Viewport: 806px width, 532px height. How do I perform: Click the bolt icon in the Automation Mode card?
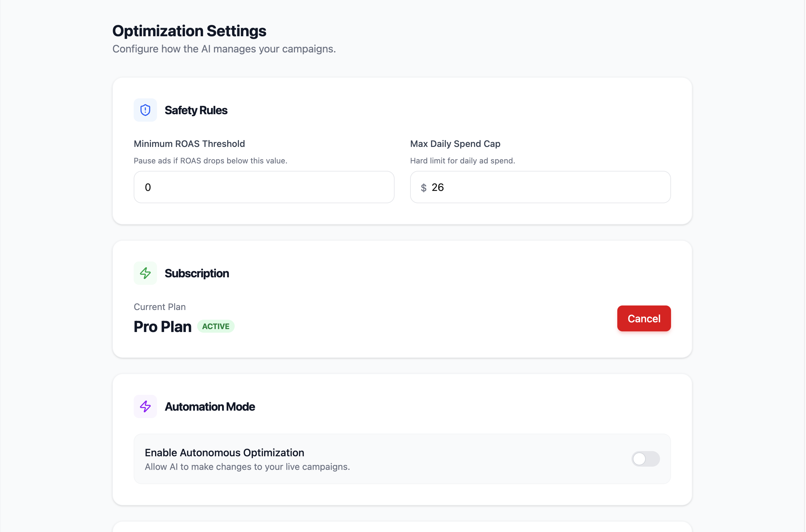tap(145, 406)
